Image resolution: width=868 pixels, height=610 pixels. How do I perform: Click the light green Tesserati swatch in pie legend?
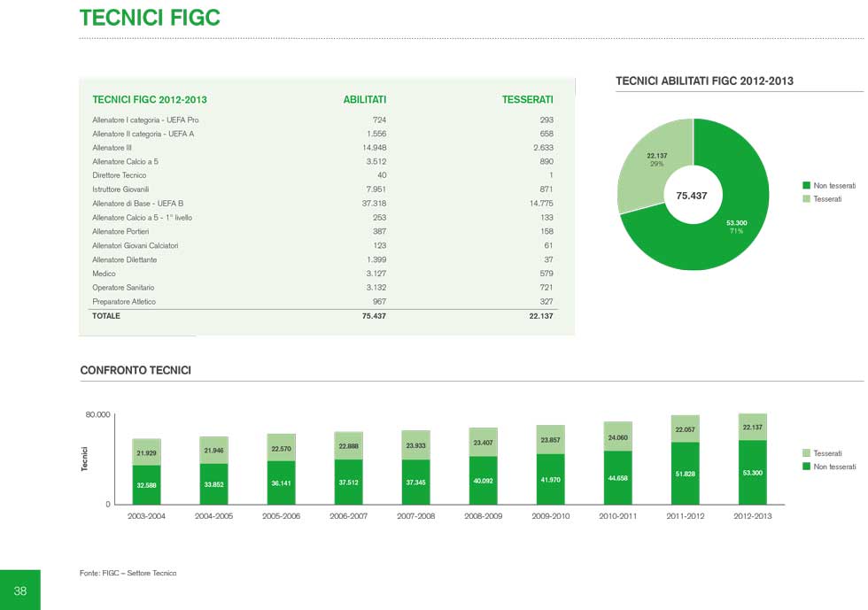pyautogui.click(x=806, y=199)
